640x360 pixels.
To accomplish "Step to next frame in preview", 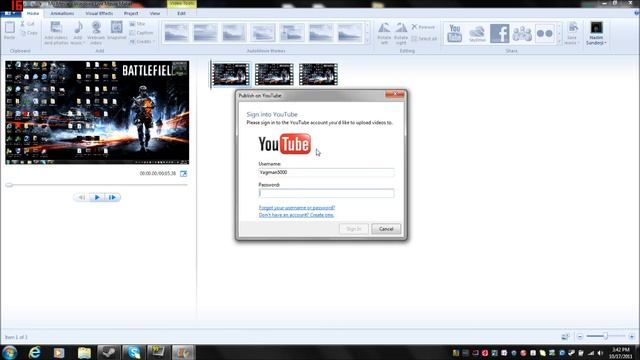I will [x=113, y=198].
